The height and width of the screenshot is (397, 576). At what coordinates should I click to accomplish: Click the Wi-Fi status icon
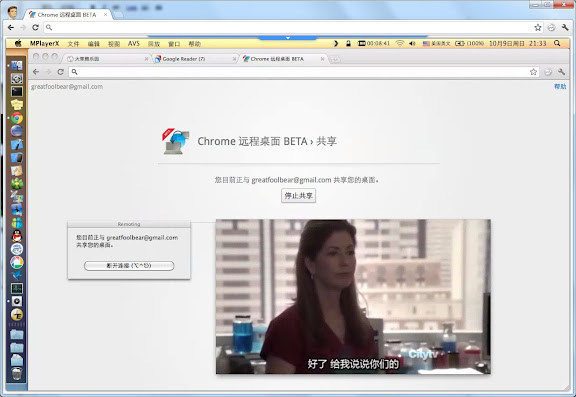pyautogui.click(x=399, y=43)
